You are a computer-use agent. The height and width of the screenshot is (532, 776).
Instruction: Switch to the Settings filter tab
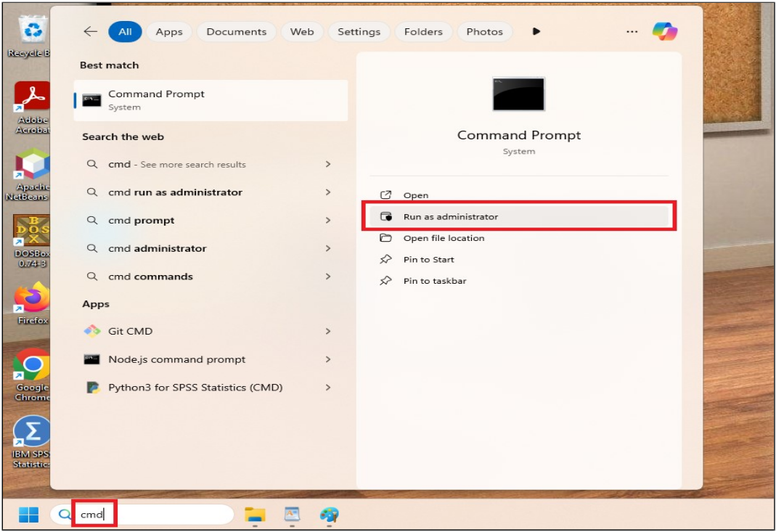pos(359,32)
